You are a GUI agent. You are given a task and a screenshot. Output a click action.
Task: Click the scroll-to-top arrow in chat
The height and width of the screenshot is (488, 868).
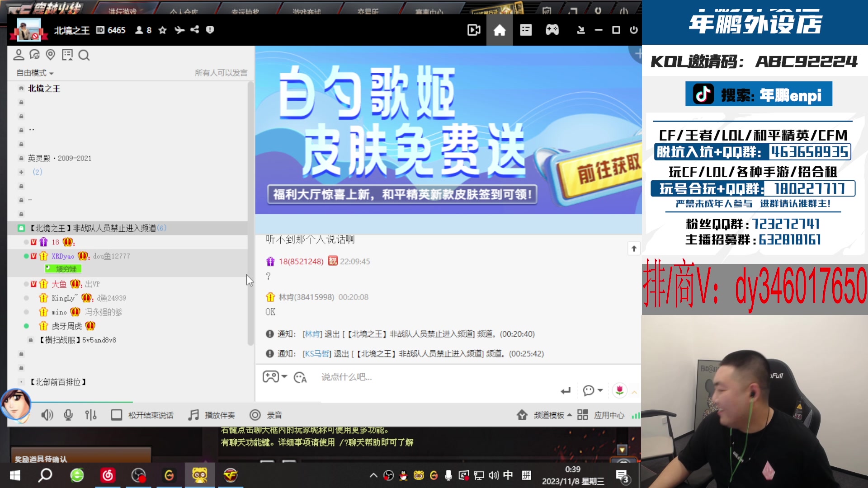click(634, 249)
